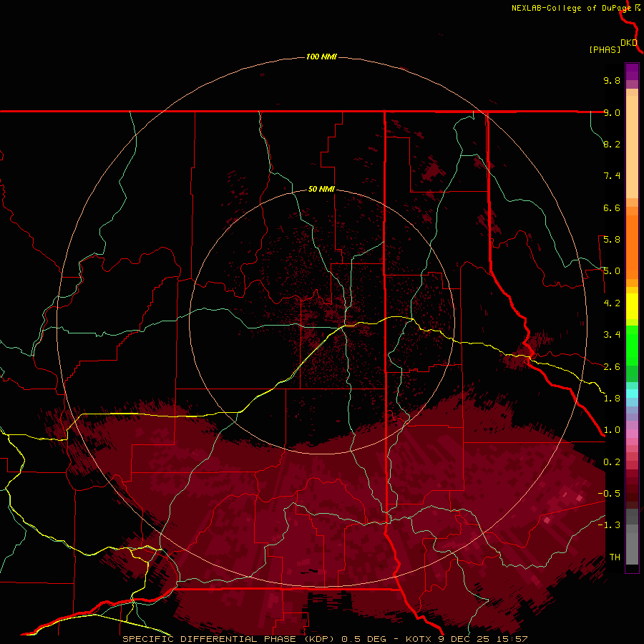
Task: Pick the bright green segment of the color bar
Action: click(632, 346)
